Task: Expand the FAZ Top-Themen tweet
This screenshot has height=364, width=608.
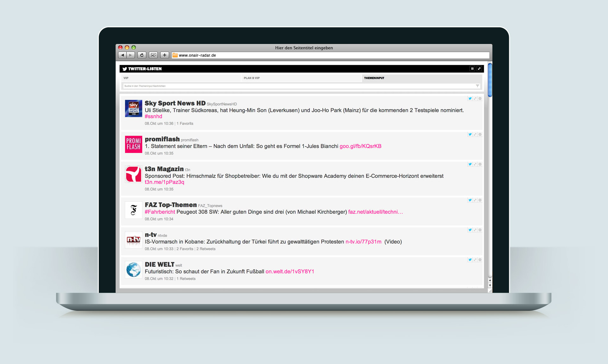Action: (475, 200)
